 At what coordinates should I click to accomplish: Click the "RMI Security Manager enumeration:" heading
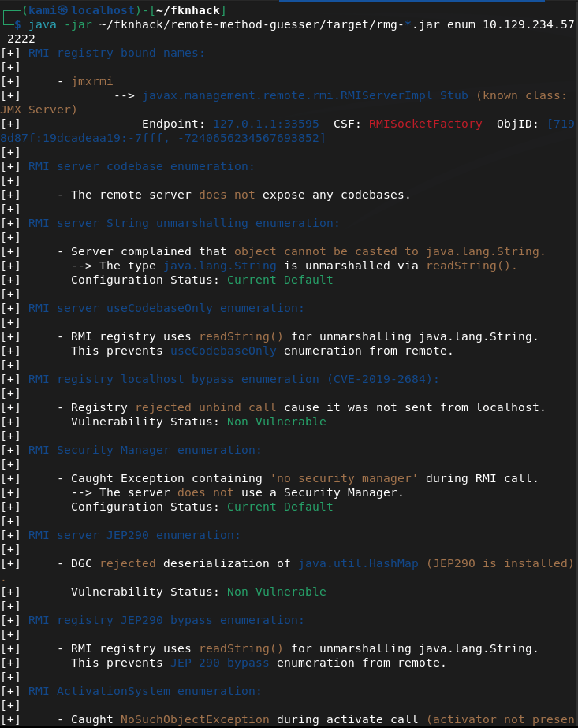coord(145,450)
